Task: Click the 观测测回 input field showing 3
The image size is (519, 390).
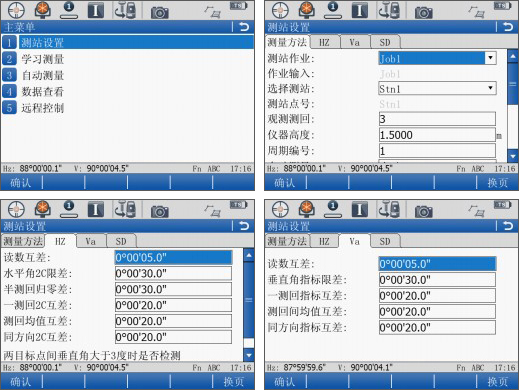Action: tap(437, 119)
